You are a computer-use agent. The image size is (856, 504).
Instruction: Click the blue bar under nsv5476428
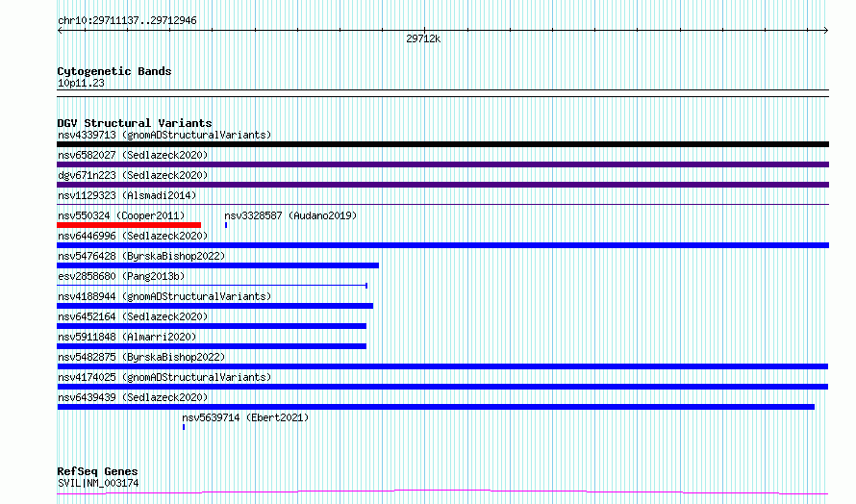(x=217, y=265)
